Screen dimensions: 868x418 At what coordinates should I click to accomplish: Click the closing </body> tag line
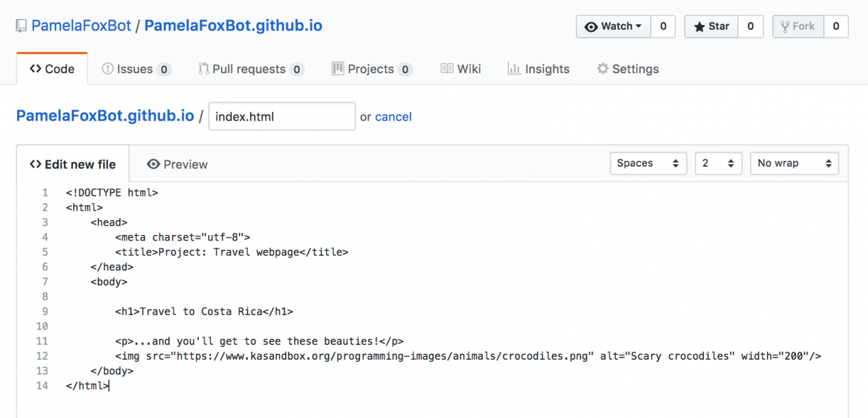pos(112,371)
